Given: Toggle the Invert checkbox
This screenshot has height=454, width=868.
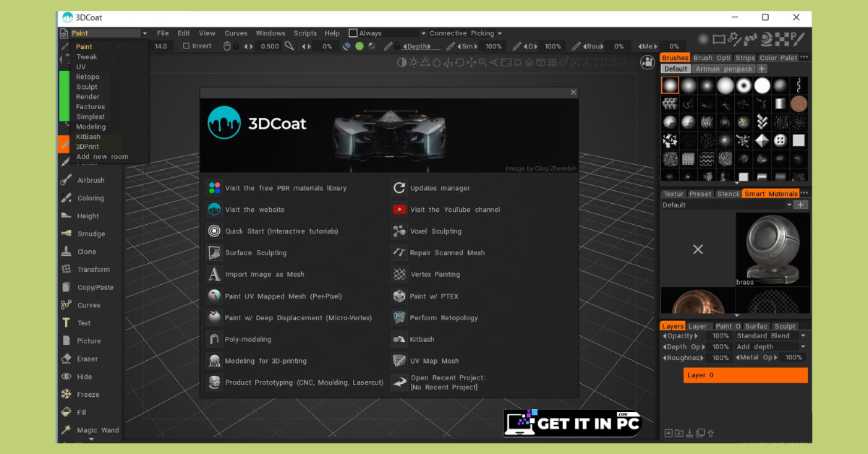Looking at the screenshot, I should pos(186,46).
